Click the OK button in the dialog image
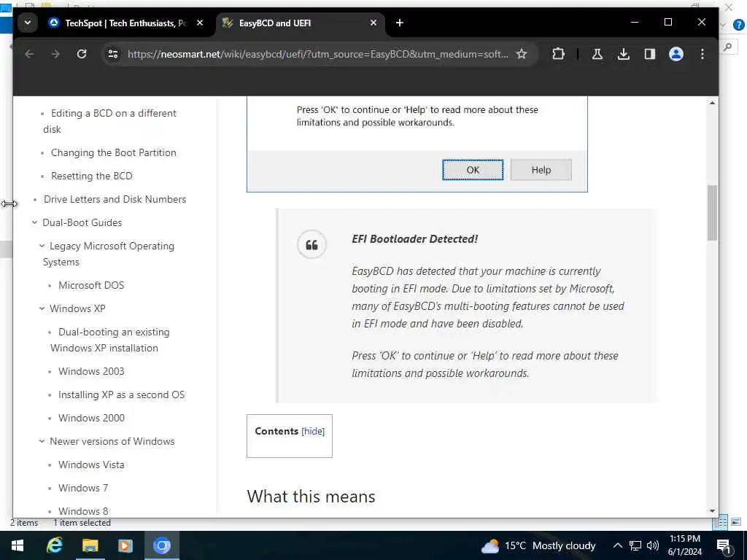The height and width of the screenshot is (560, 747). tap(473, 170)
